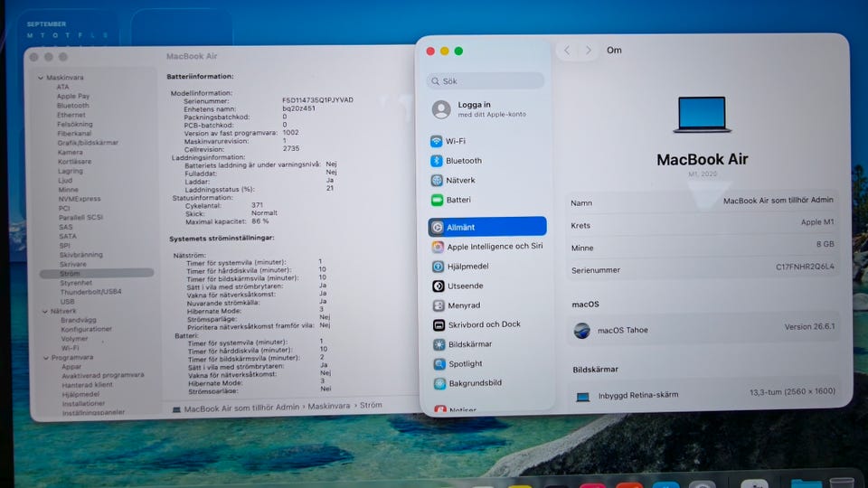868x488 pixels.
Task: Click the Namn row computer name value
Action: click(x=778, y=201)
